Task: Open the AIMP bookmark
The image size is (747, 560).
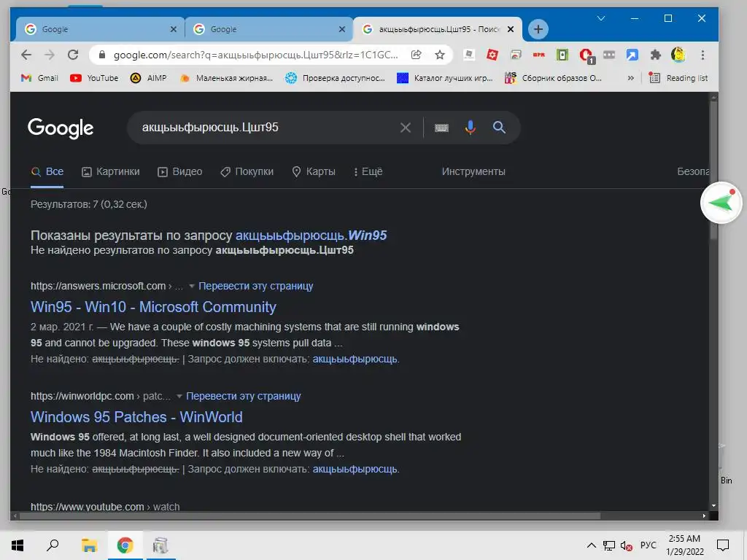Action: click(149, 78)
